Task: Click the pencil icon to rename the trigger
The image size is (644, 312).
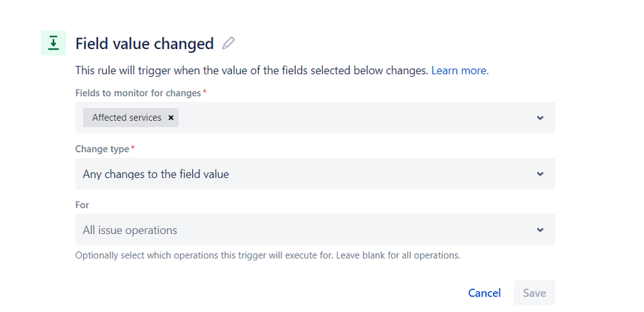Action: 228,43
